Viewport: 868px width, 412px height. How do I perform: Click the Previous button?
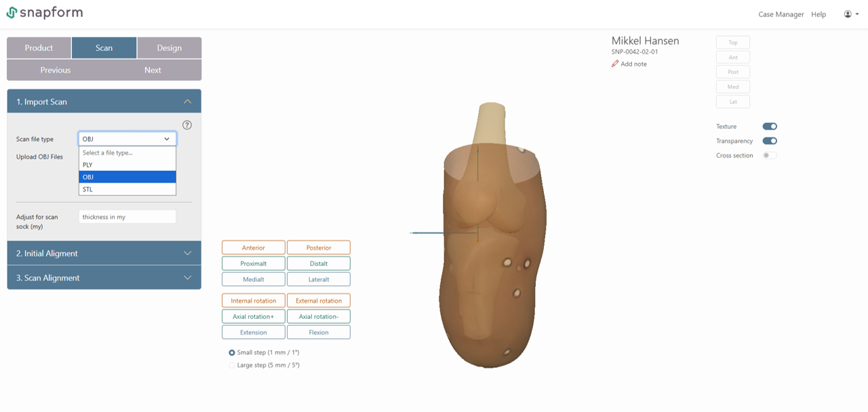pos(56,70)
